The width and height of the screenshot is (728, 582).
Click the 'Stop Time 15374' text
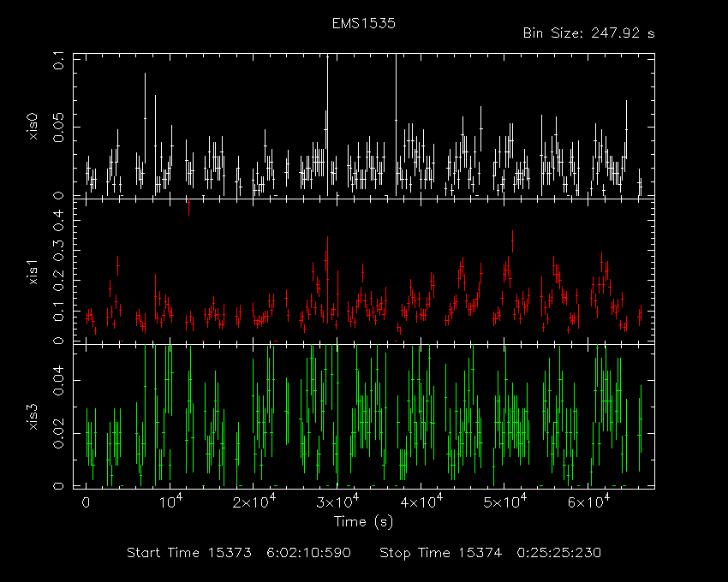(x=440, y=553)
